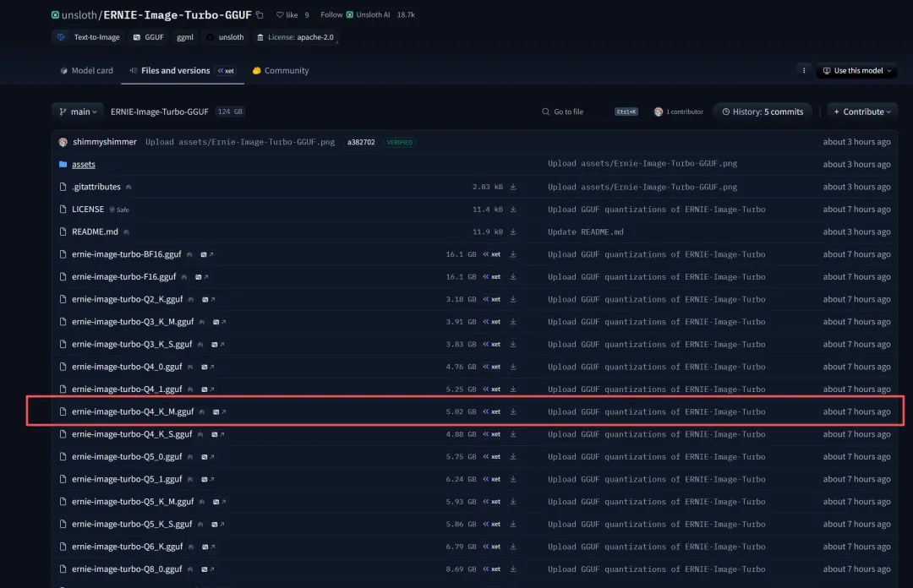Open License: apache-2.0 tag
913x588 pixels.
point(296,36)
